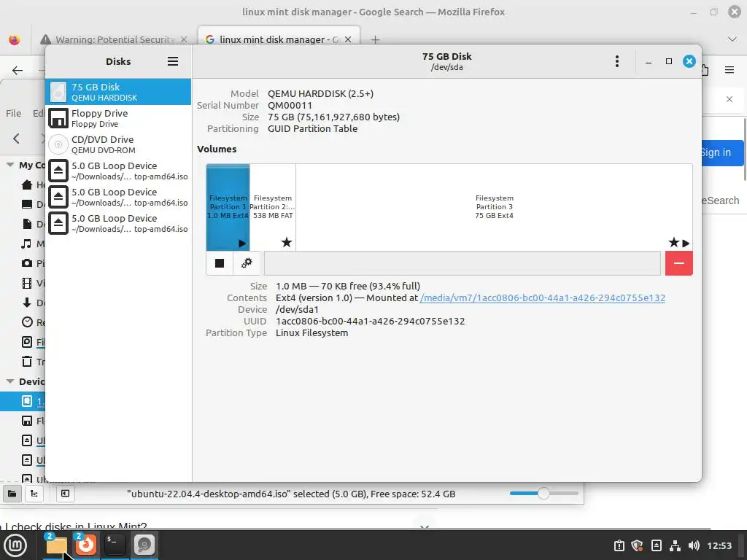
Task: List all Firefox tabs dropdown
Action: click(x=732, y=39)
